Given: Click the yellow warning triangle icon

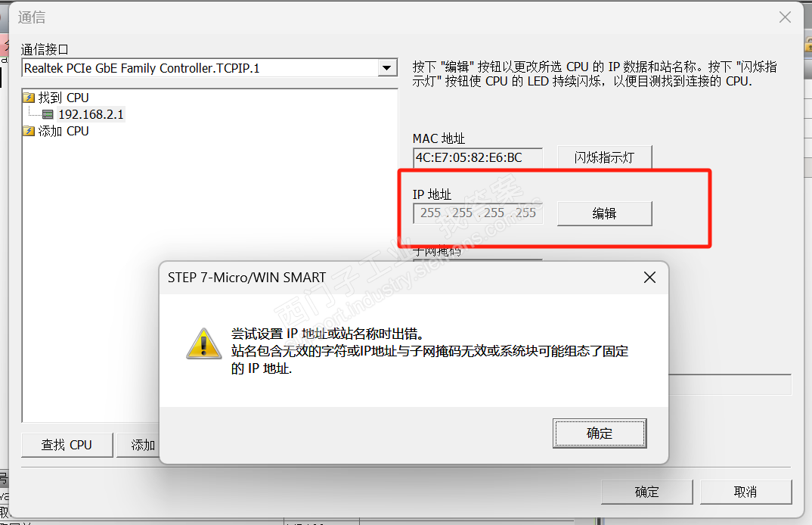Looking at the screenshot, I should [x=204, y=343].
